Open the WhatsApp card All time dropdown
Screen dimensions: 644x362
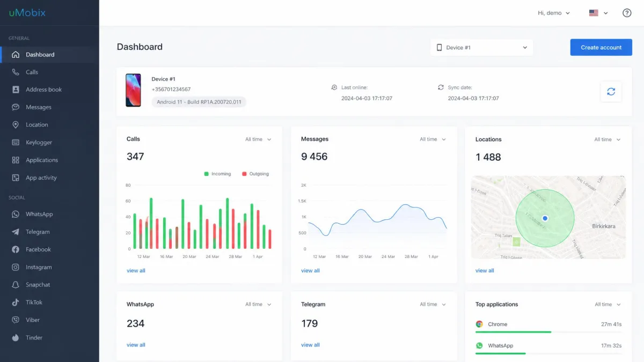click(258, 304)
